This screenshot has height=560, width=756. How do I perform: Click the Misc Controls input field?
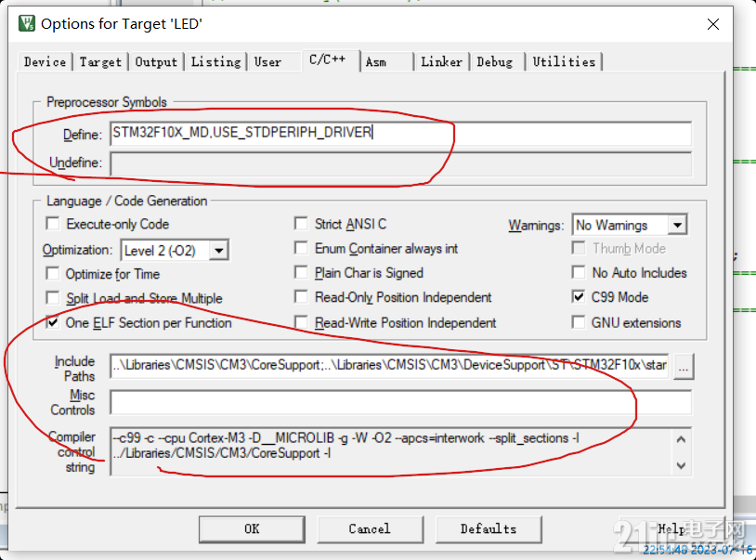tap(400, 402)
